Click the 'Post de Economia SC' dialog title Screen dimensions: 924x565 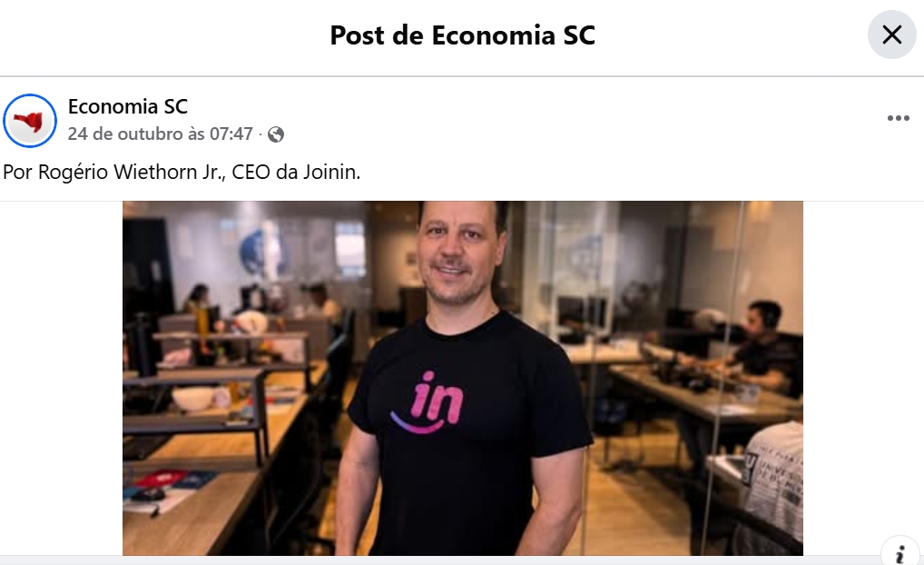click(x=463, y=35)
